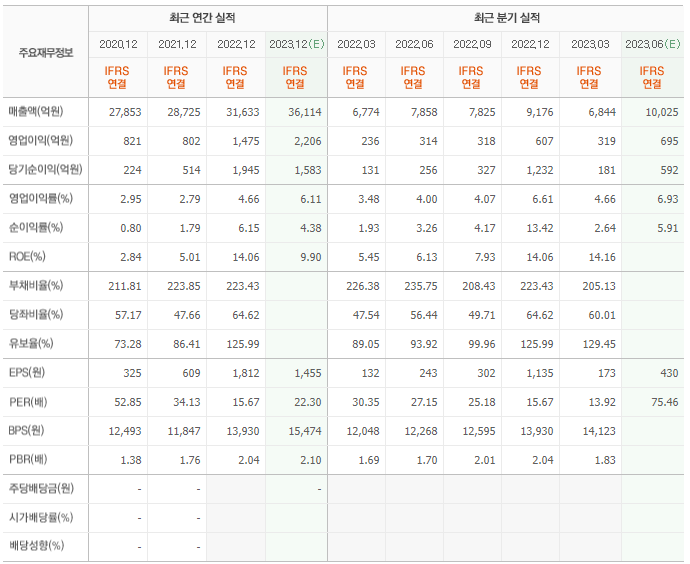Image resolution: width=690 pixels, height=564 pixels.
Task: Select the 695 operating profit estimate
Action: click(669, 141)
